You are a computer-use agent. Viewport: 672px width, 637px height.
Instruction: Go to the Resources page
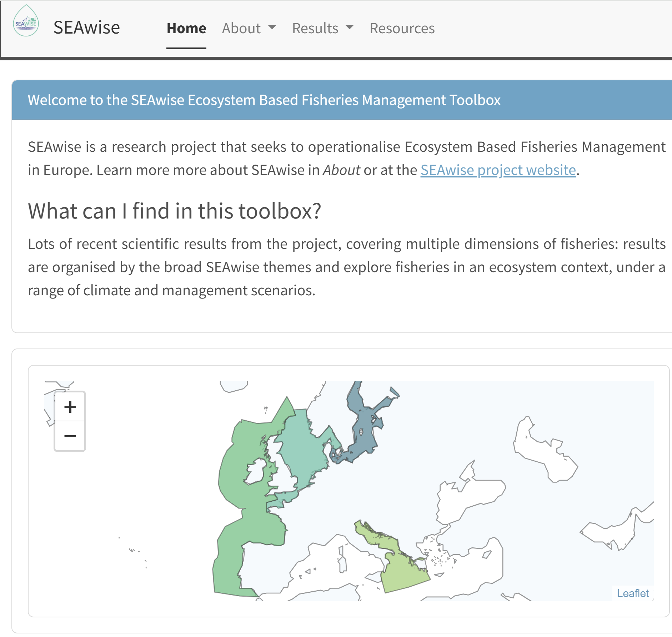pos(402,28)
